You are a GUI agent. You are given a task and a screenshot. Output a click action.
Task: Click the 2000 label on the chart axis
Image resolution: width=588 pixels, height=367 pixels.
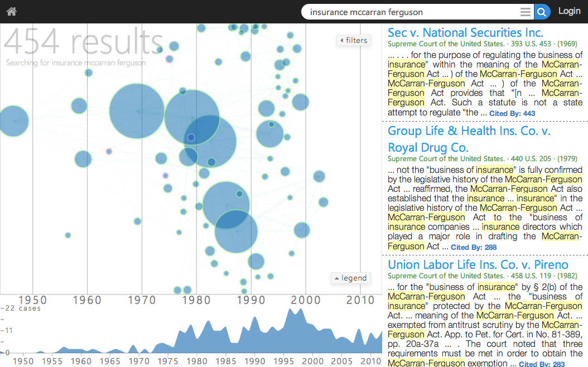coord(306,300)
